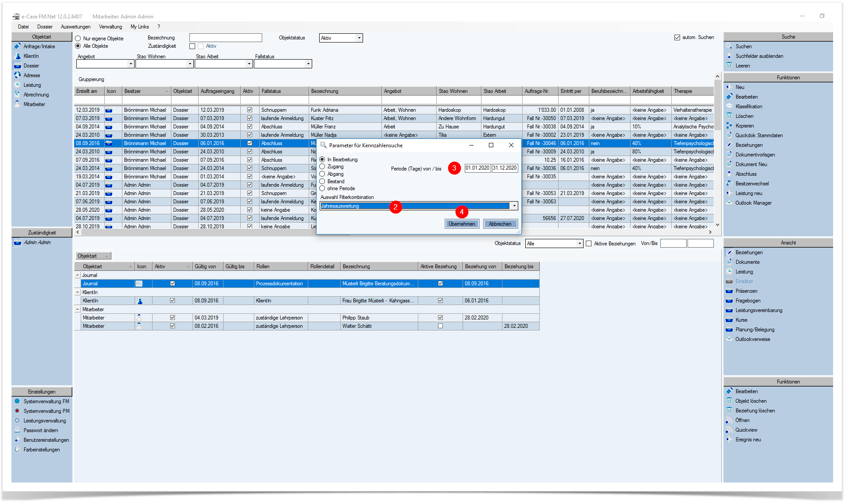Sort table by 'Erstellt am' column header
Viewport: 848px width, 504px height.
(x=89, y=91)
